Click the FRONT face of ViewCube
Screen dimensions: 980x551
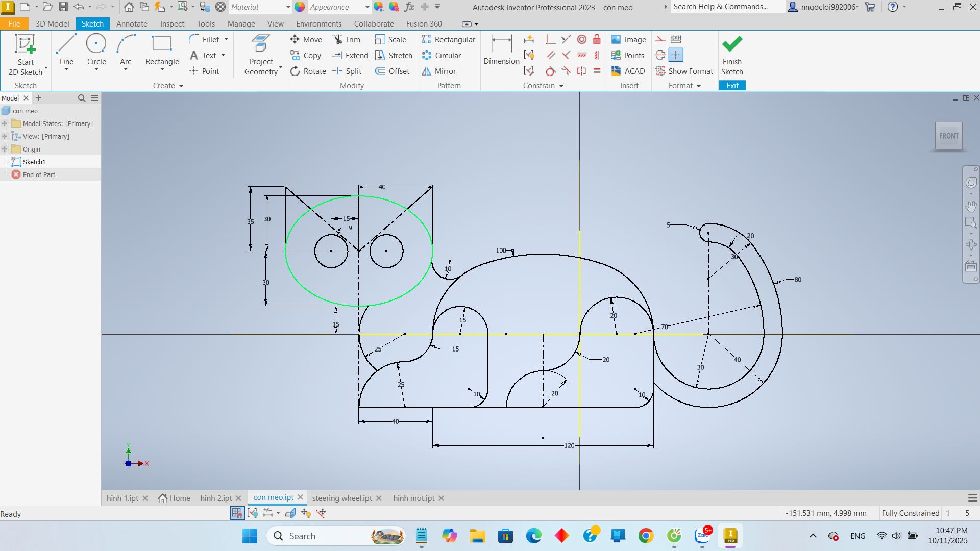coord(948,136)
